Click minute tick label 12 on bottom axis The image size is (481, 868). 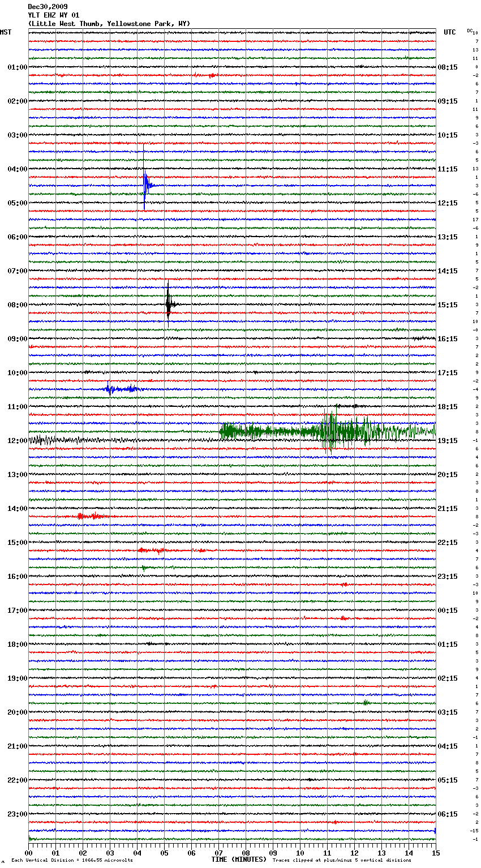(354, 853)
